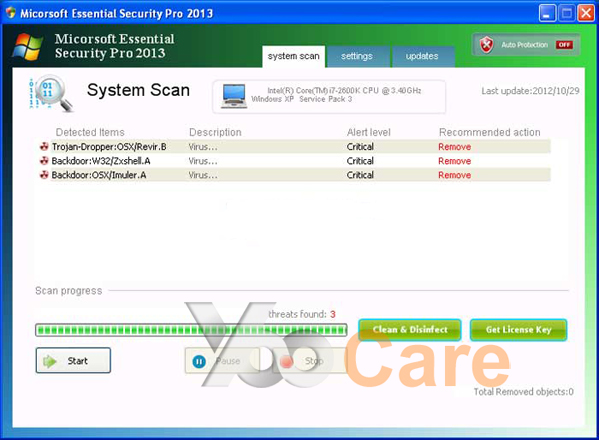The width and height of the screenshot is (599, 440).
Task: Pause the scan
Action: tap(222, 361)
